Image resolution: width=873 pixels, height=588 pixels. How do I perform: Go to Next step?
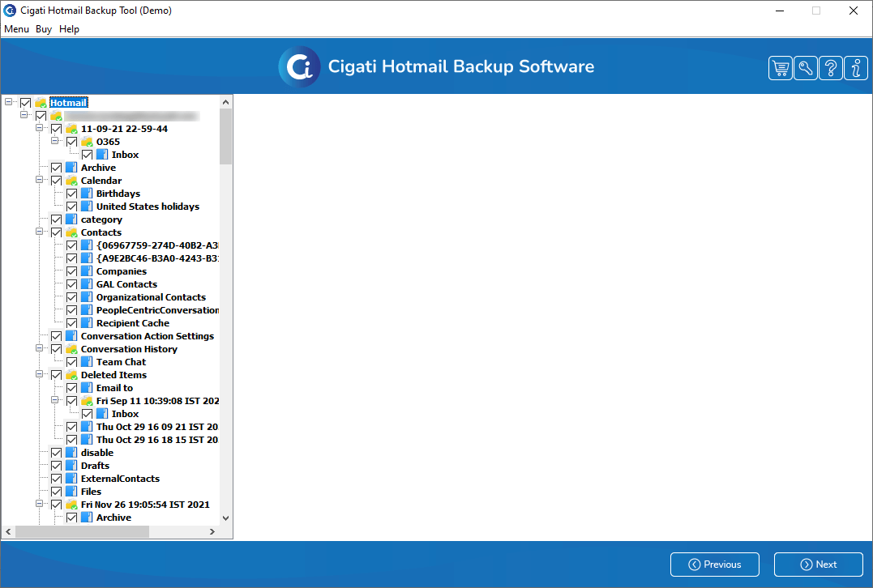click(x=818, y=564)
